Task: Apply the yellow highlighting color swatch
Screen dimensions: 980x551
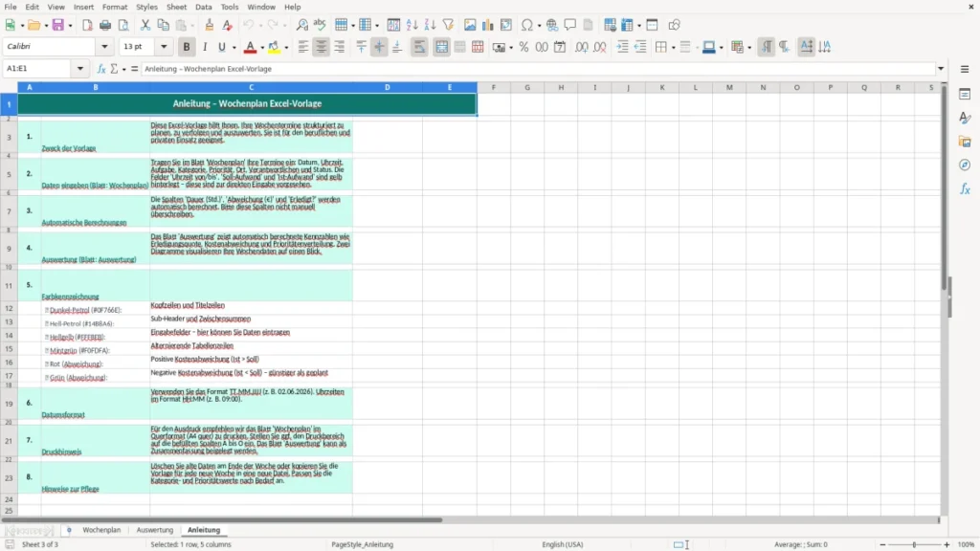Action: (274, 47)
